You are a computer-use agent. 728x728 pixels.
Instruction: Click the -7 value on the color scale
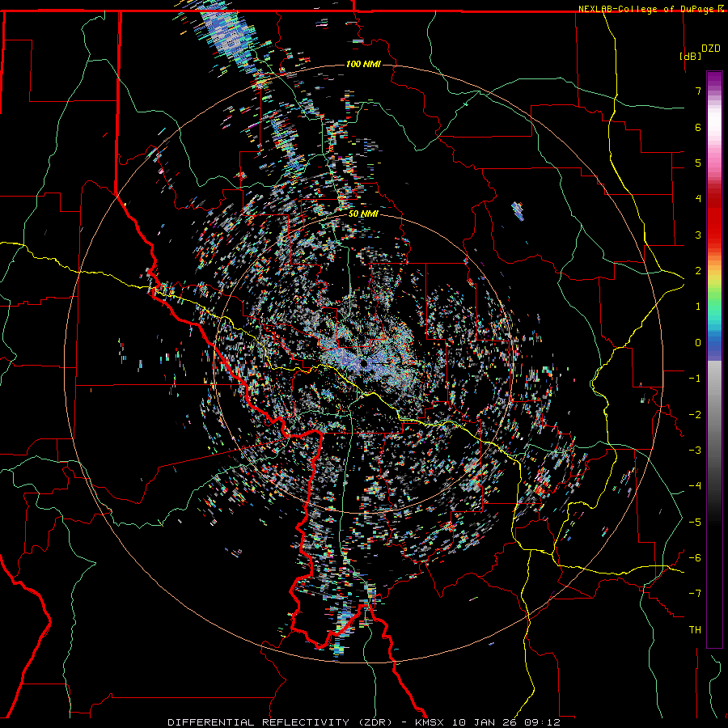pos(695,594)
